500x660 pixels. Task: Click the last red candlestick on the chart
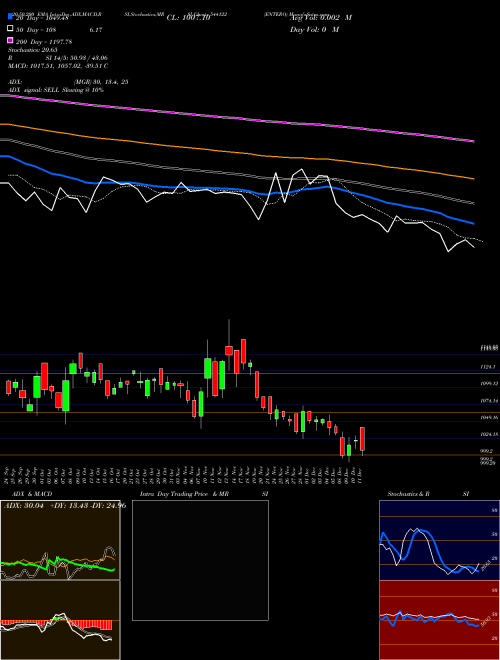tap(362, 439)
